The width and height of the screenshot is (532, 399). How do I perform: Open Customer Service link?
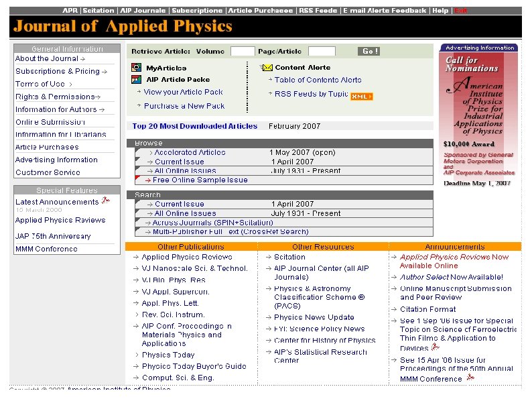click(x=48, y=172)
